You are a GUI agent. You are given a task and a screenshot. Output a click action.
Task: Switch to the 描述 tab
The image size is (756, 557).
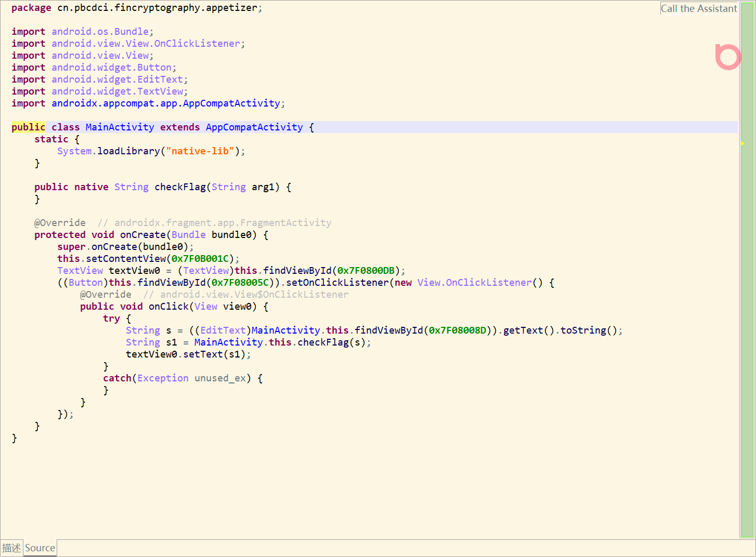pos(11,548)
